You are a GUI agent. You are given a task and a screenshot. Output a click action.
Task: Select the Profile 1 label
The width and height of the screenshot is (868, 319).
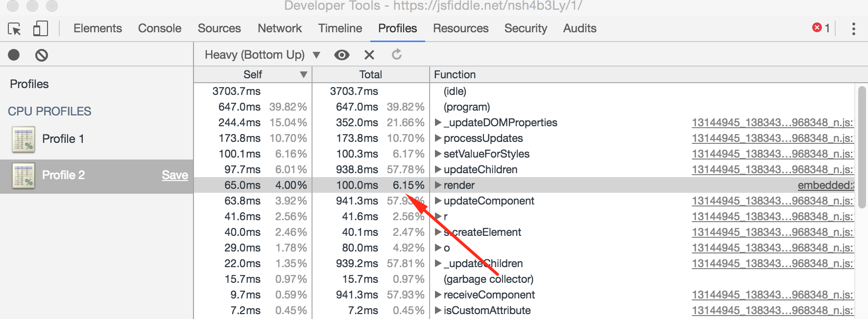[63, 139]
